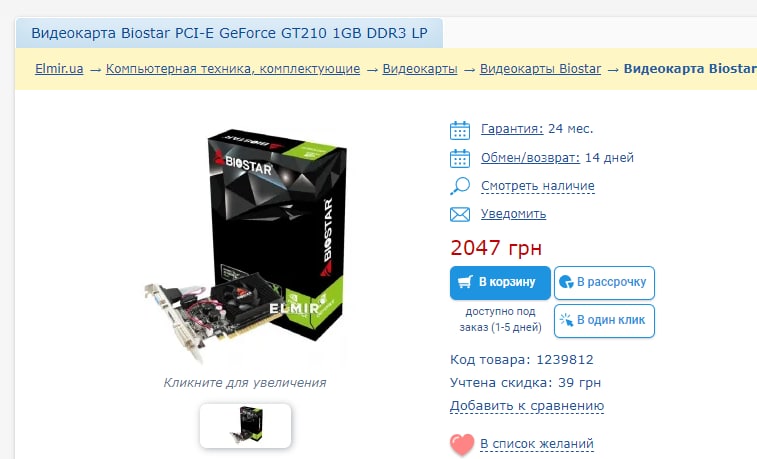Click the one-click cursor icon
Viewport: 757px width, 459px height.
point(566,320)
